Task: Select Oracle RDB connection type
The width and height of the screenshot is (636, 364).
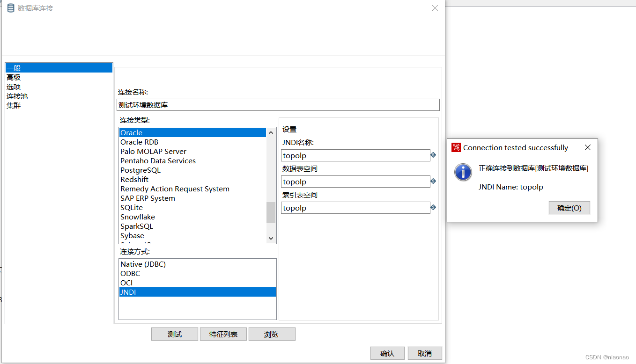Action: (x=192, y=142)
